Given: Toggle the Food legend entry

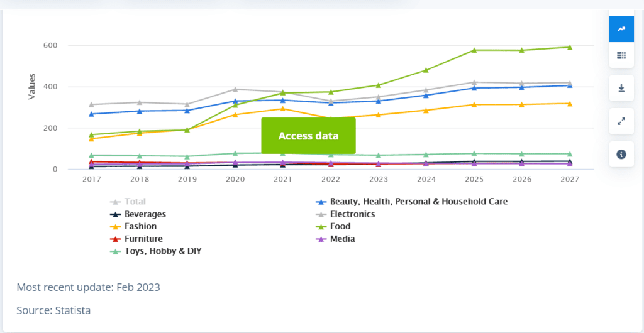Looking at the screenshot, I should [339, 226].
